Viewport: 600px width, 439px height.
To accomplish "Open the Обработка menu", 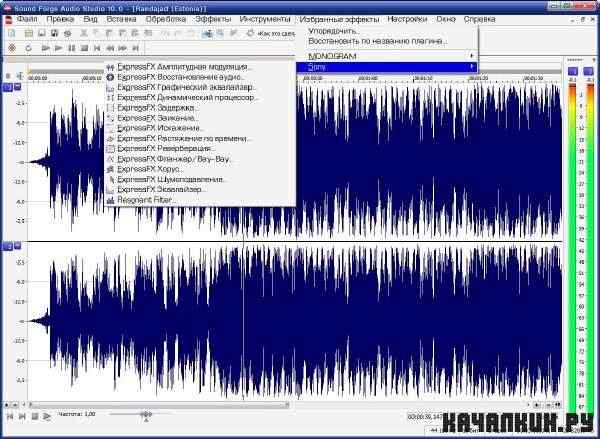I will (166, 19).
